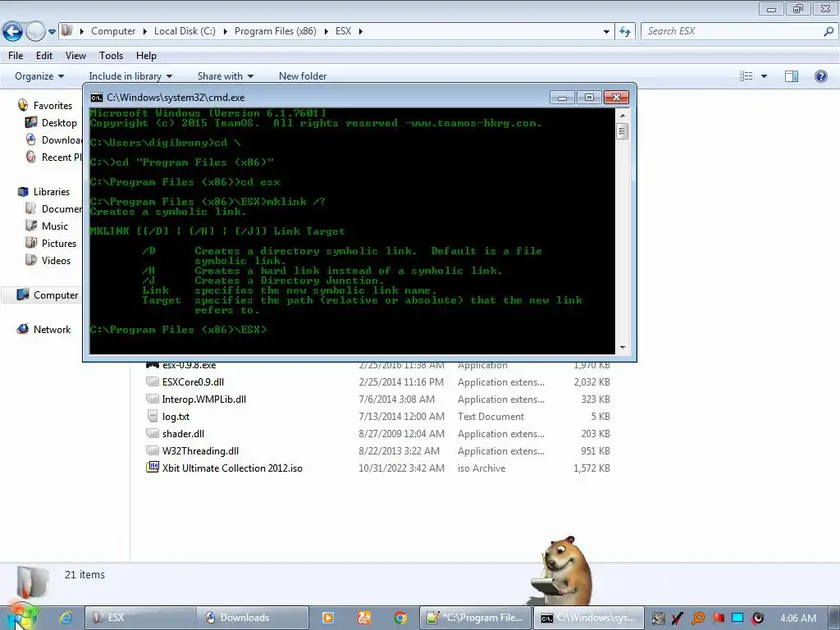Open the recent locations dropdown arrow
Screen dimensions: 840x630
tap(52, 32)
